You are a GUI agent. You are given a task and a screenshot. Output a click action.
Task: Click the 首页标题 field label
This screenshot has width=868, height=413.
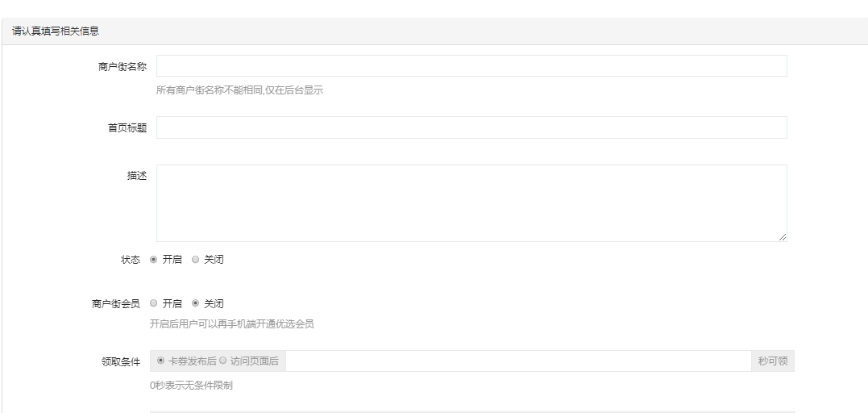pos(127,128)
